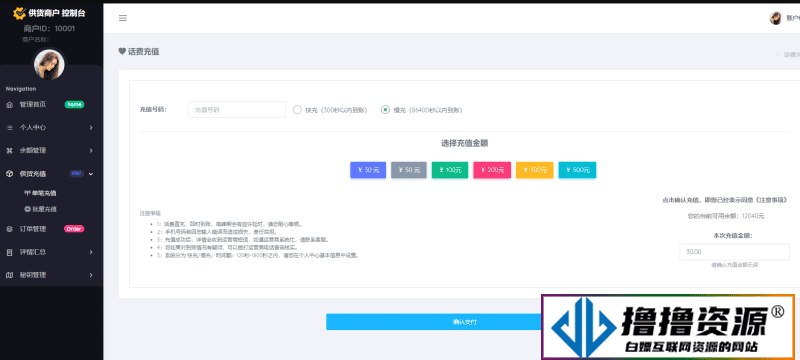Choose the ¥500元 amount button
800x360 pixels.
pyautogui.click(x=577, y=170)
